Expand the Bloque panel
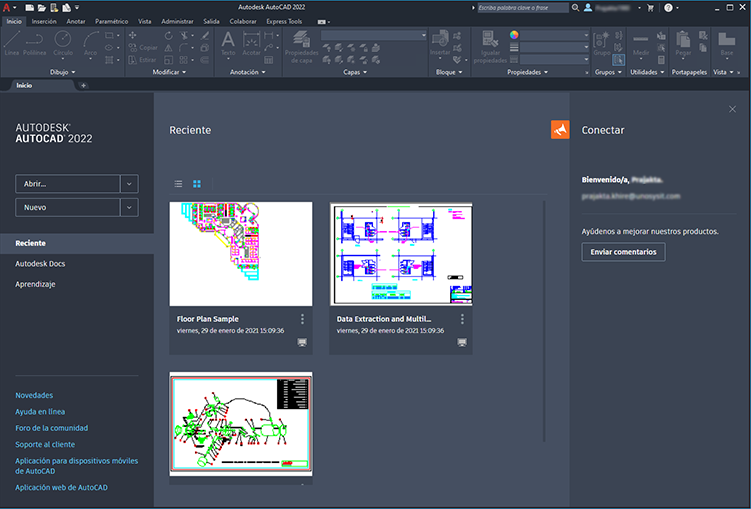The width and height of the screenshot is (751, 509). (449, 72)
